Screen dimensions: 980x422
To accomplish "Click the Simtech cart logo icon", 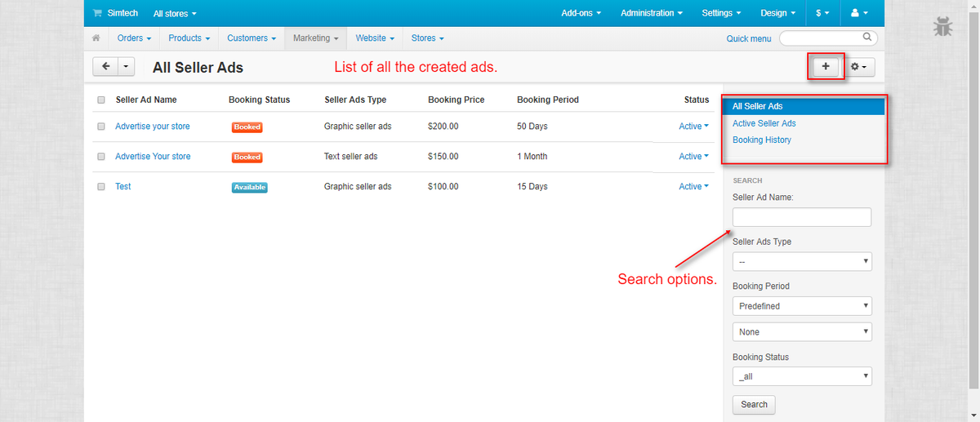I will point(98,13).
